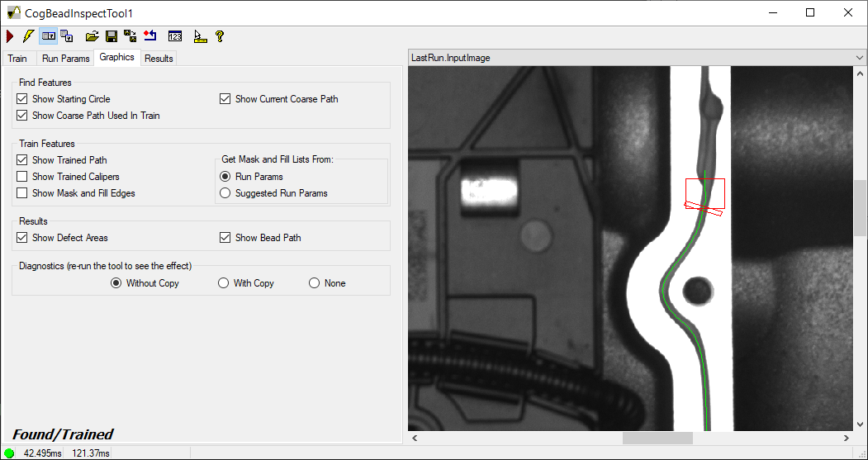The image size is (868, 460).
Task: Show the 123 results data icon
Action: (x=175, y=36)
